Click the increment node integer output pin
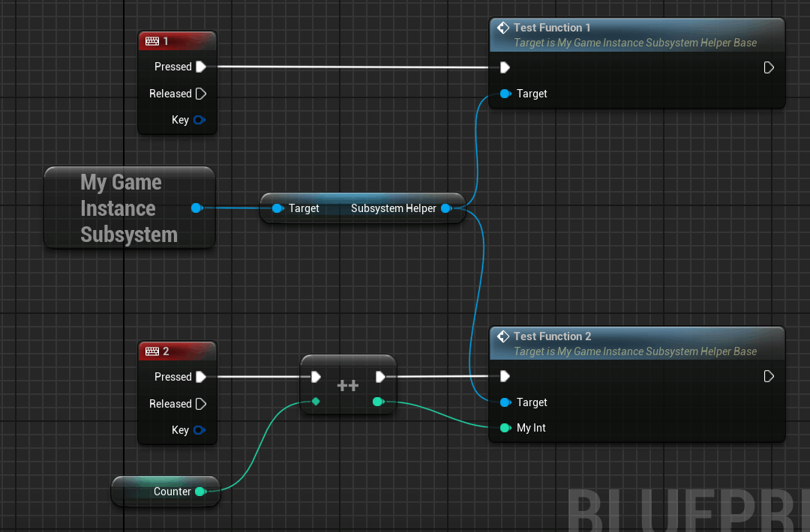The height and width of the screenshot is (532, 810). (379, 402)
